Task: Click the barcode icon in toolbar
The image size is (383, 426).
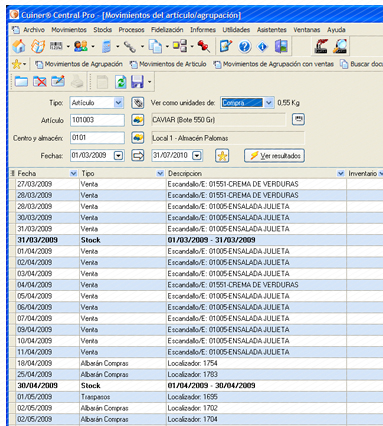Action: click(x=56, y=46)
